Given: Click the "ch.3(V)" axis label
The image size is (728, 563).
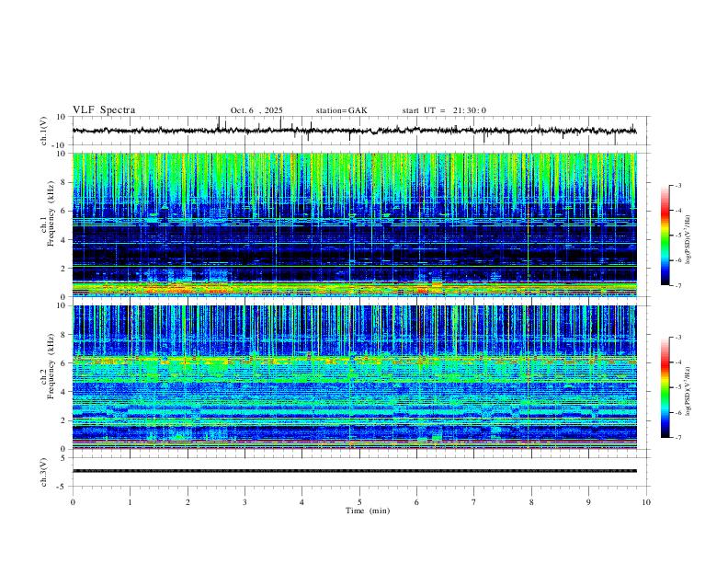Looking at the screenshot, I should tap(44, 472).
